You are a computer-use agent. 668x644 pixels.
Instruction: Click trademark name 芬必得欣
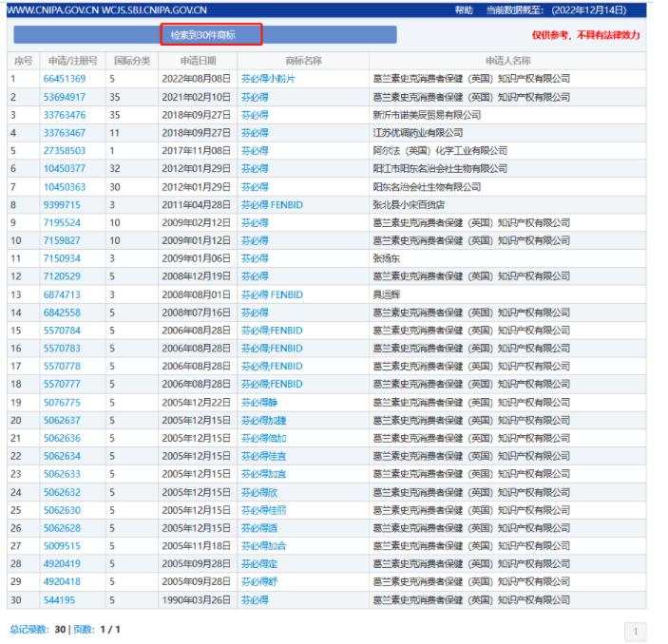pos(259,492)
